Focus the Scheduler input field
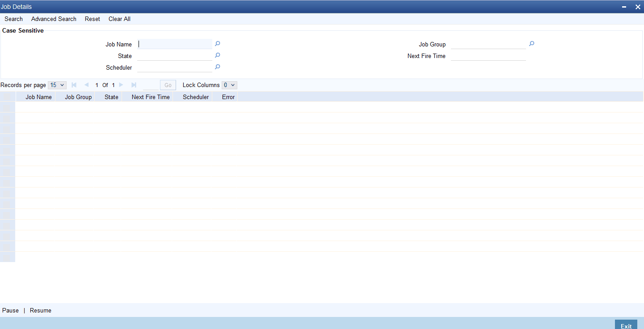The image size is (644, 329). coord(175,67)
